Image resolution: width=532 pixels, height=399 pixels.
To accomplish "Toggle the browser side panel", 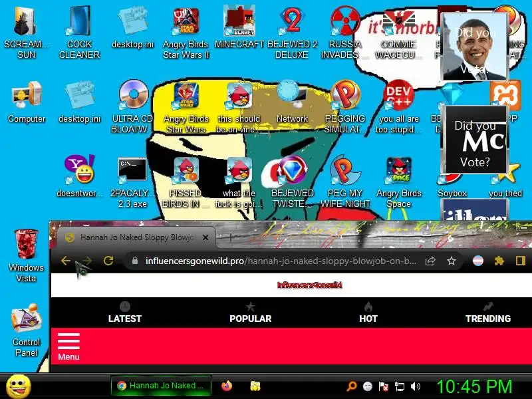I will (x=521, y=261).
